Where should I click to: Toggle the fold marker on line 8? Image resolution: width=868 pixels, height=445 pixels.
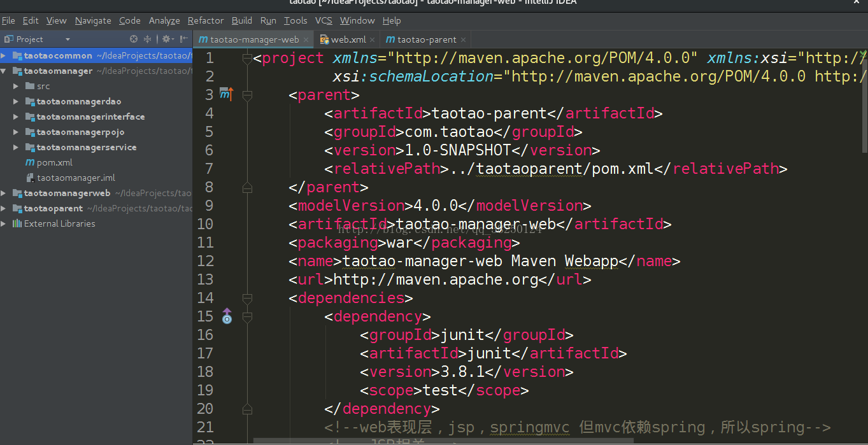[x=247, y=188]
